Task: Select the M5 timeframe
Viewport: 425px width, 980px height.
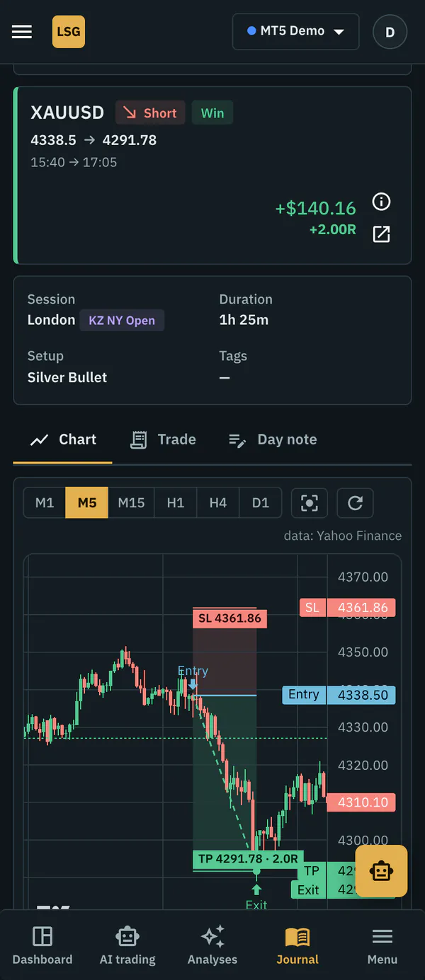Action: click(x=87, y=503)
